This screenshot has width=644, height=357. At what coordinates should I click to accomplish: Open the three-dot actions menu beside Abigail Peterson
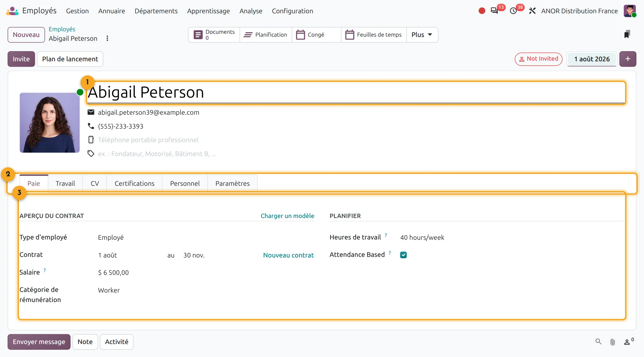click(107, 38)
